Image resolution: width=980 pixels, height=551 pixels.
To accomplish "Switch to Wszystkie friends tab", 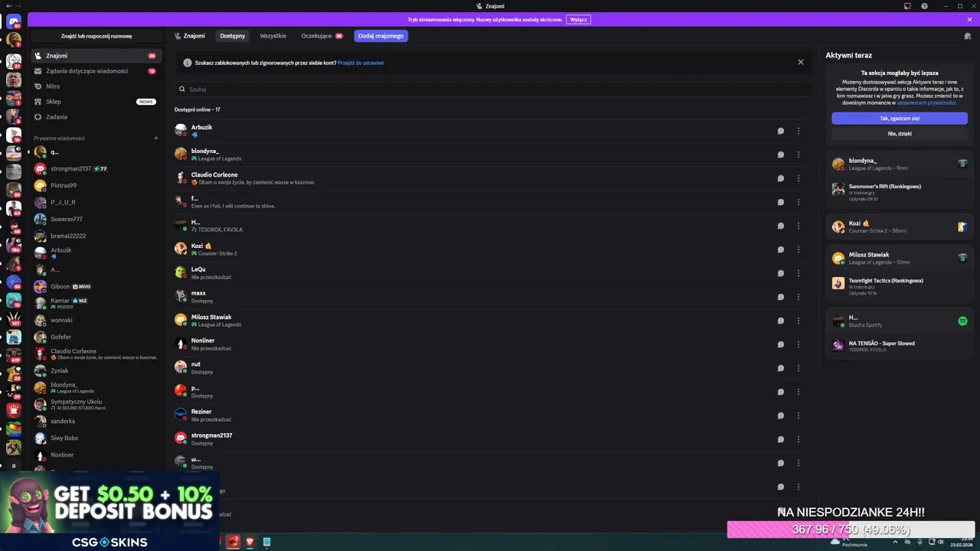I will pos(273,36).
